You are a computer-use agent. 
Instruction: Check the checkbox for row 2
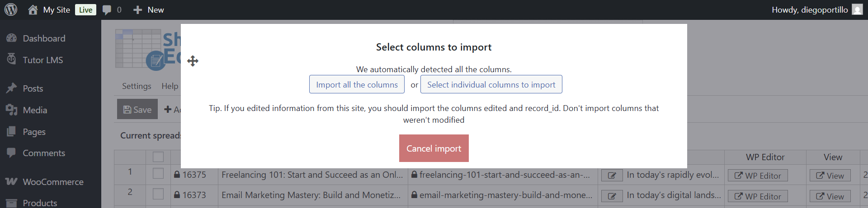pos(158,194)
